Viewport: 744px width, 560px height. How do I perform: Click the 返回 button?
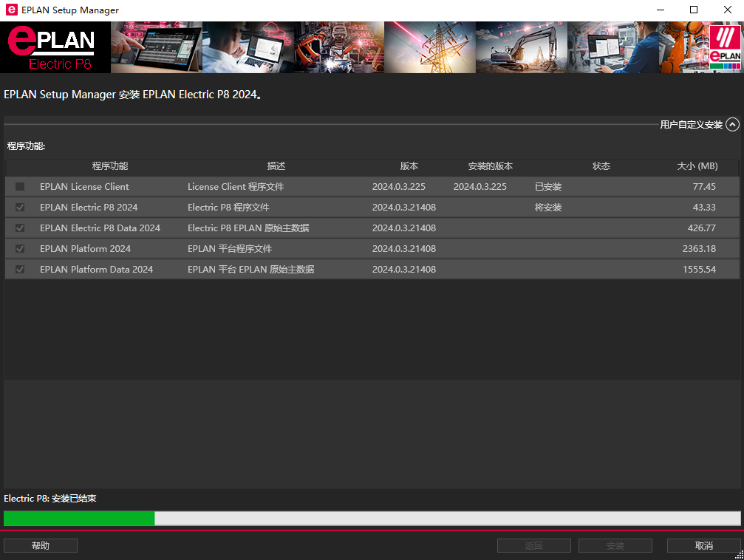tap(533, 546)
